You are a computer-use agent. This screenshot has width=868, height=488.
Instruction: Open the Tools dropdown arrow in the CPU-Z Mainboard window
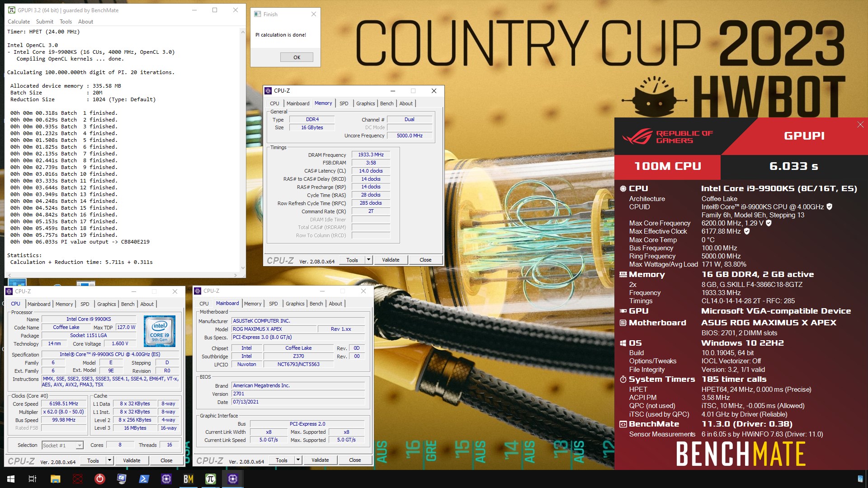[x=298, y=460]
